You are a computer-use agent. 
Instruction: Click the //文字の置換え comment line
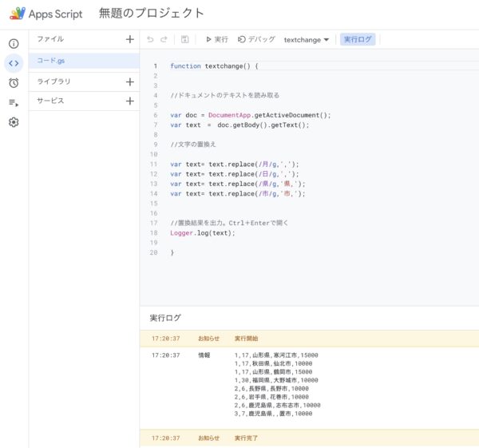(x=193, y=145)
